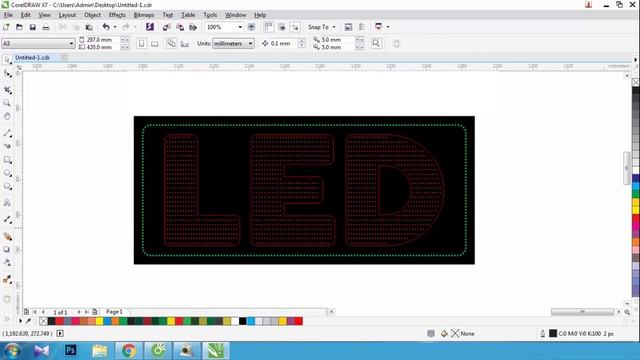
Task: Select the Artistic Media tool
Action: pos(7,146)
